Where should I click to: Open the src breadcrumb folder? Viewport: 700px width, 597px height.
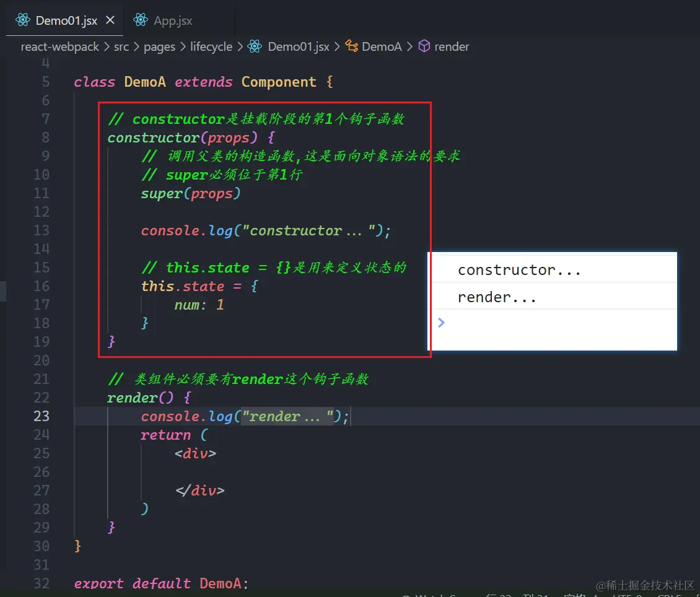[121, 46]
